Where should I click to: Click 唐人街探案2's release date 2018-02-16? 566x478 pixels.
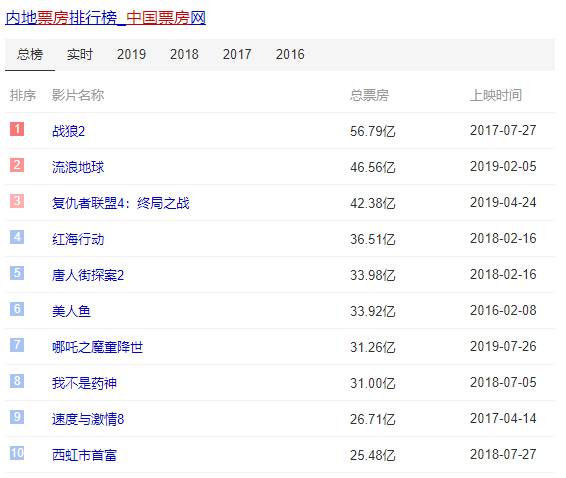[x=503, y=274]
